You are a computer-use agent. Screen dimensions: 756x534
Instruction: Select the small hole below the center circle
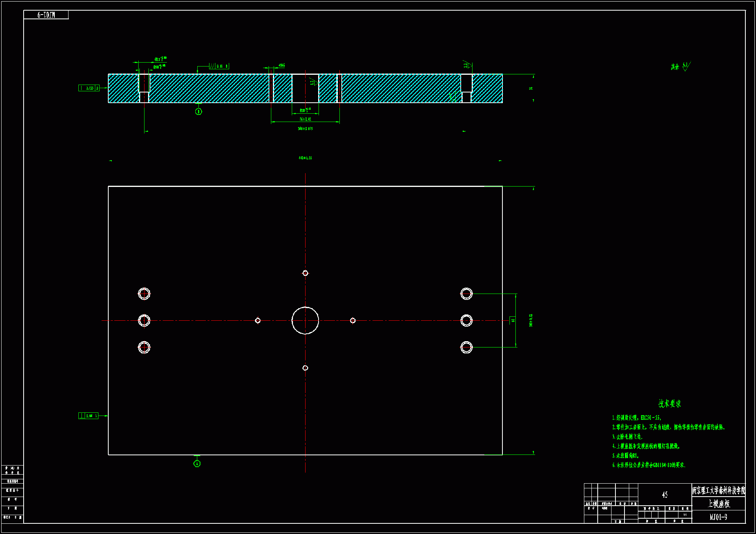tap(305, 368)
